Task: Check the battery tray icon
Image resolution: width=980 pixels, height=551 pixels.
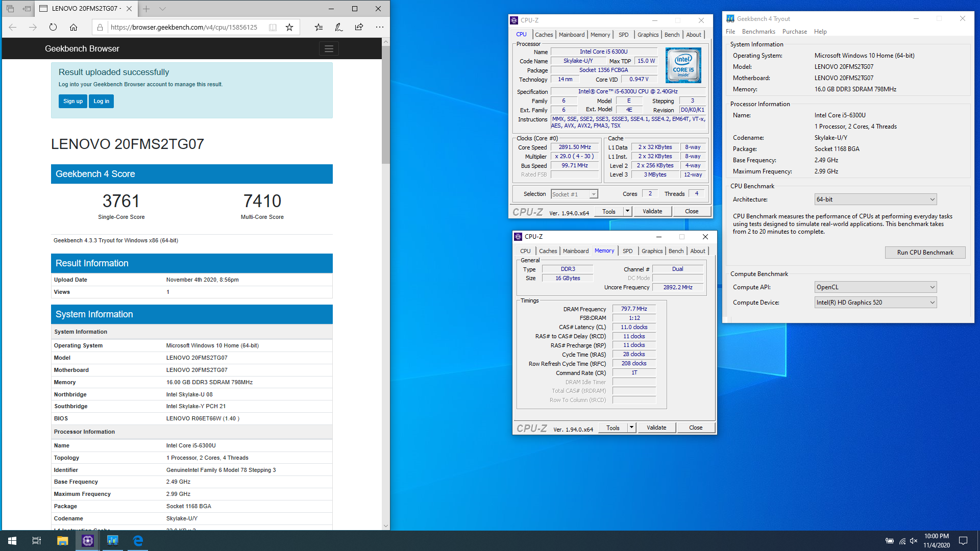Action: pos(889,541)
